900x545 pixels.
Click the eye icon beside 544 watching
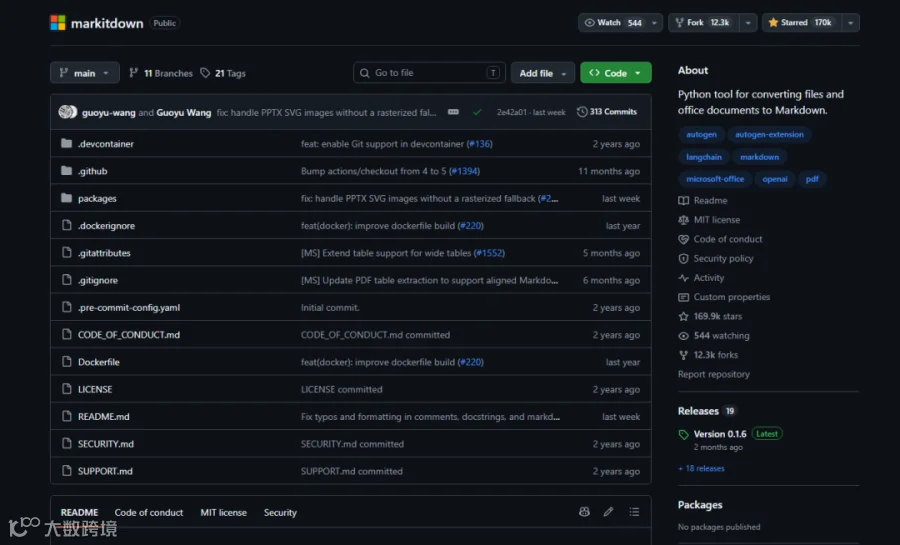click(x=684, y=336)
